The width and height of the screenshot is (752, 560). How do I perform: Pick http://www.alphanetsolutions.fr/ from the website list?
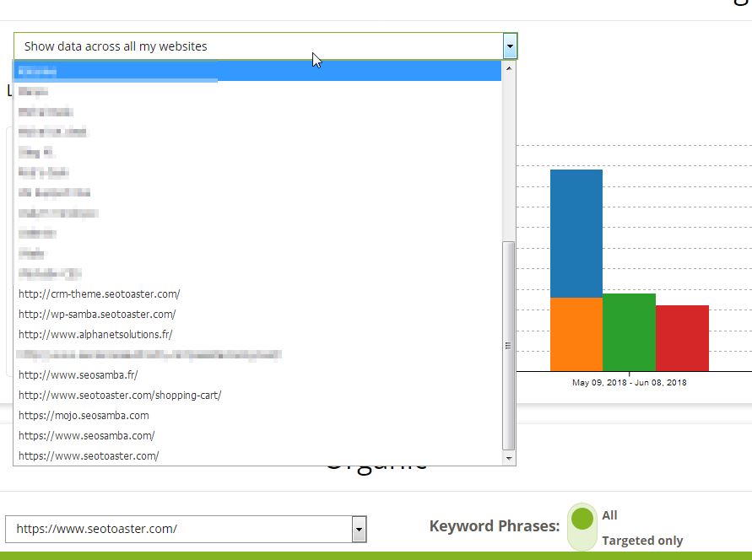tap(95, 334)
